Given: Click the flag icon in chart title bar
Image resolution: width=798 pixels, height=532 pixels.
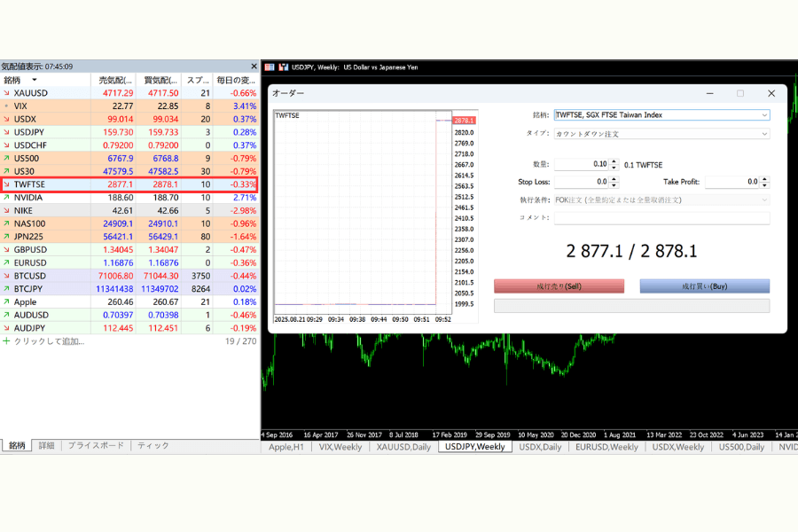Looking at the screenshot, I should (x=270, y=67).
